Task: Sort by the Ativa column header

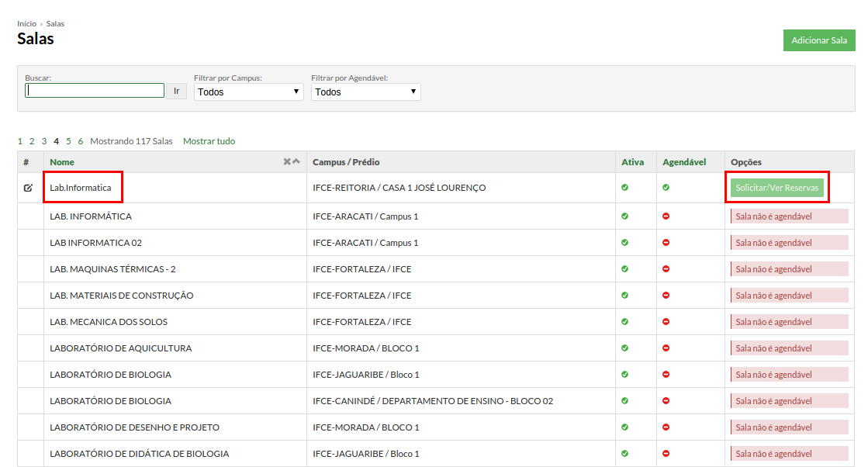Action: click(633, 162)
